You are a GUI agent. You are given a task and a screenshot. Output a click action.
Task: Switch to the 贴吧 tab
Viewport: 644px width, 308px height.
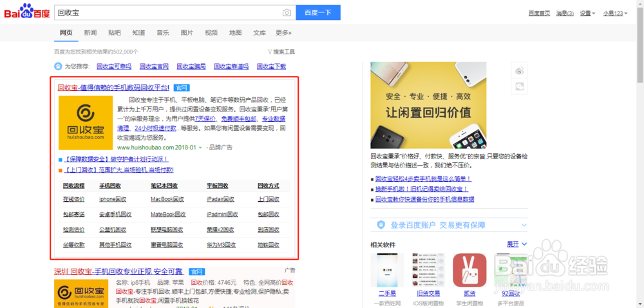[x=115, y=33]
